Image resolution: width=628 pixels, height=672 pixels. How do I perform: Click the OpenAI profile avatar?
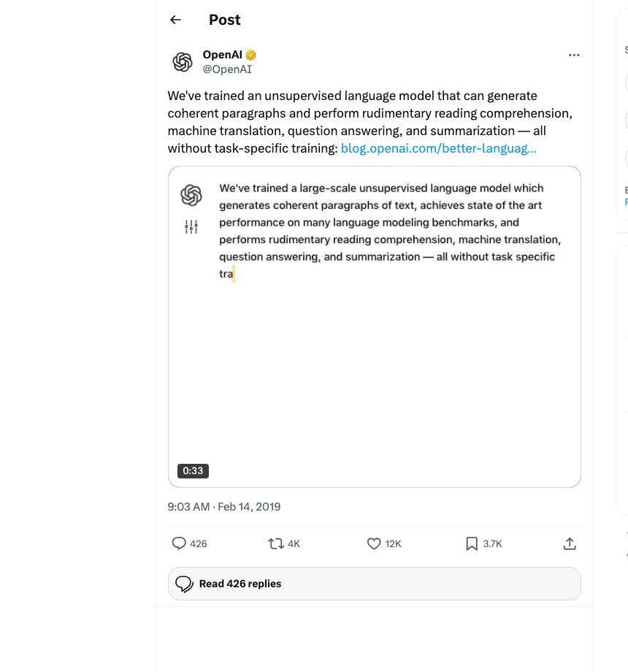pyautogui.click(x=181, y=61)
